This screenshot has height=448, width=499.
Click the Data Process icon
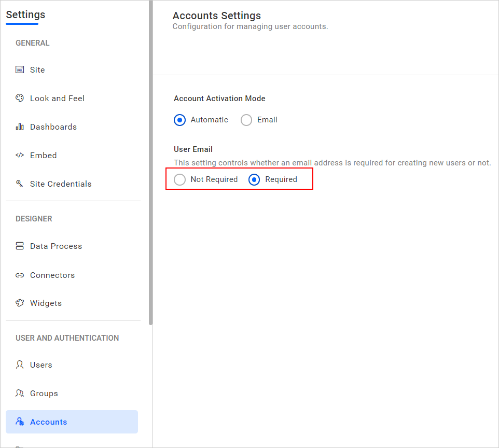click(20, 246)
